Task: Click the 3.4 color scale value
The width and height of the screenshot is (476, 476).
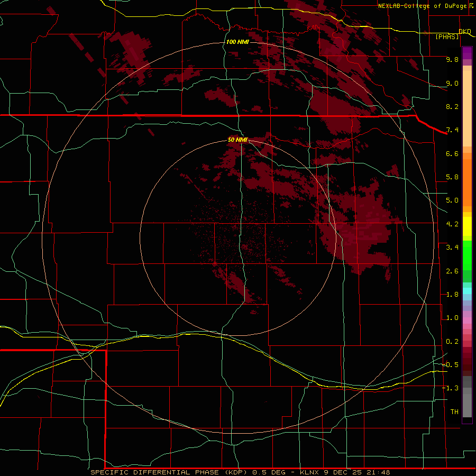Action: [452, 248]
